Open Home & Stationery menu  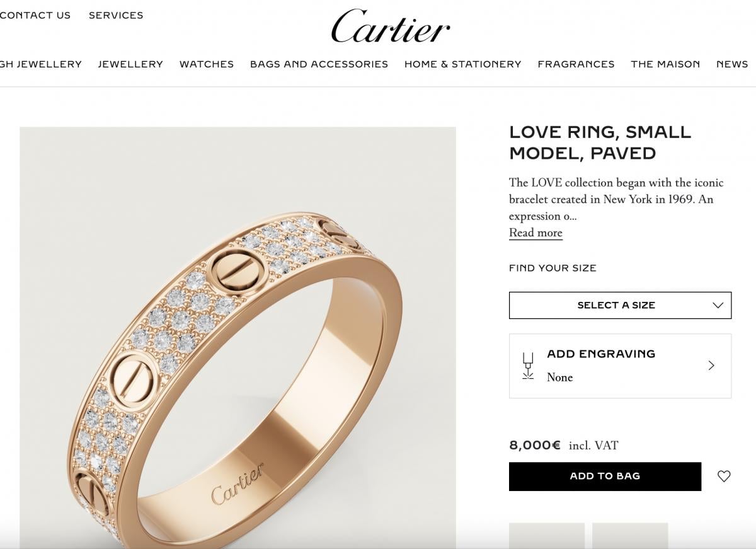pyautogui.click(x=463, y=64)
